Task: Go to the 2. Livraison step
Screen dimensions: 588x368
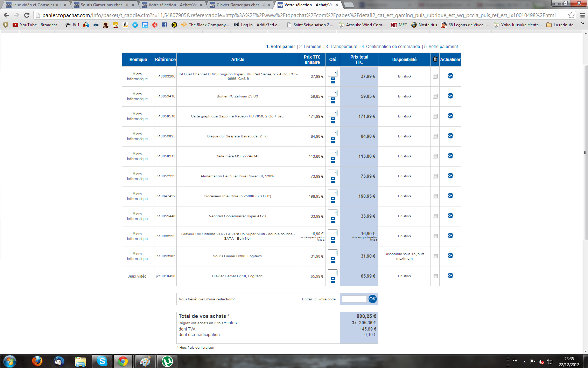Action: click(x=310, y=47)
